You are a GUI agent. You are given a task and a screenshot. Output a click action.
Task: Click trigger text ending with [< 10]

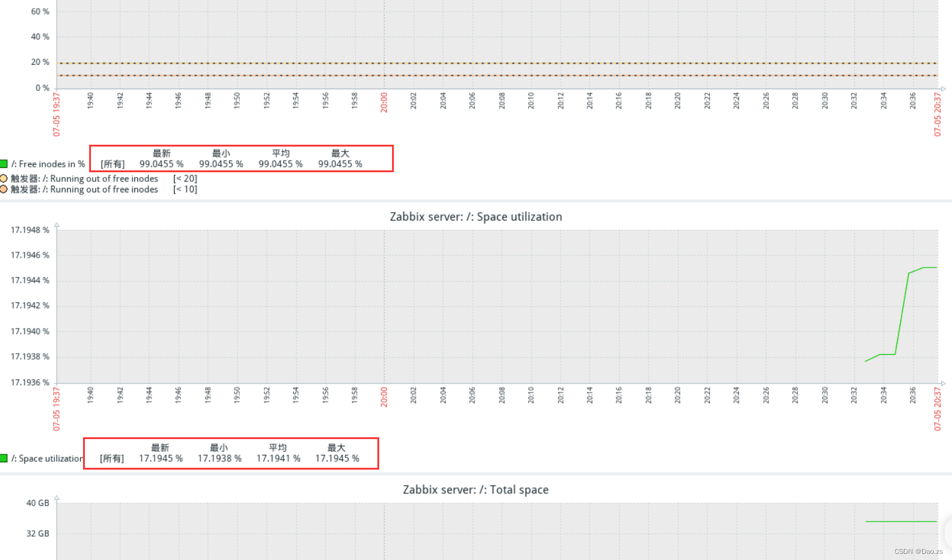point(104,189)
